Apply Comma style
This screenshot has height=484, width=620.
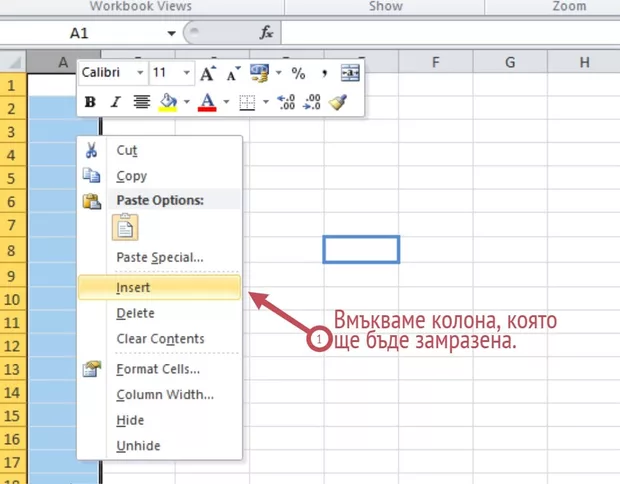(x=324, y=73)
